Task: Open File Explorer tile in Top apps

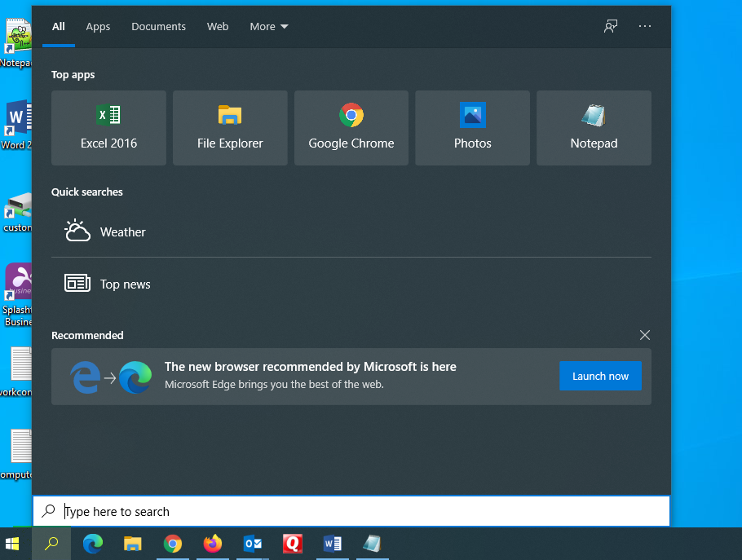Action: (230, 128)
